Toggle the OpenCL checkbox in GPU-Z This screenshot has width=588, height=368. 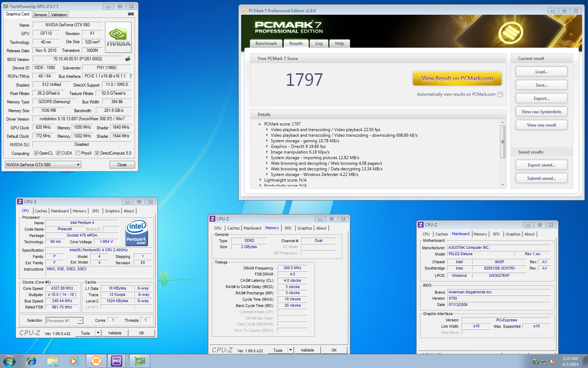36,153
